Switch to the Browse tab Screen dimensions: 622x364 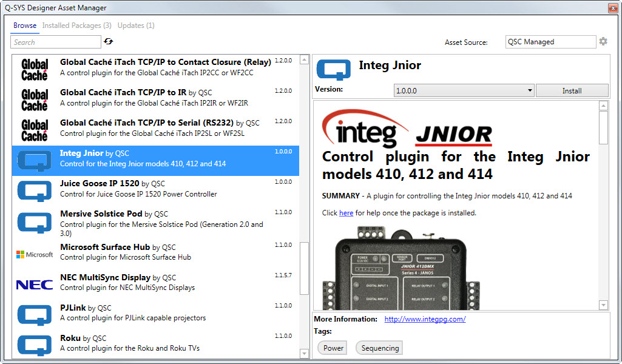(x=25, y=25)
